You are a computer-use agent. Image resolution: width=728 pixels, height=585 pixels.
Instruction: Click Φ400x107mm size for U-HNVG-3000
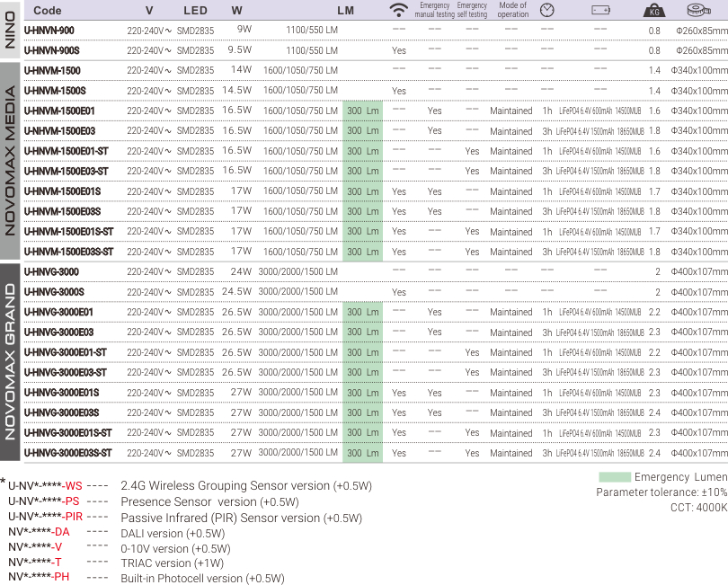[699, 271]
